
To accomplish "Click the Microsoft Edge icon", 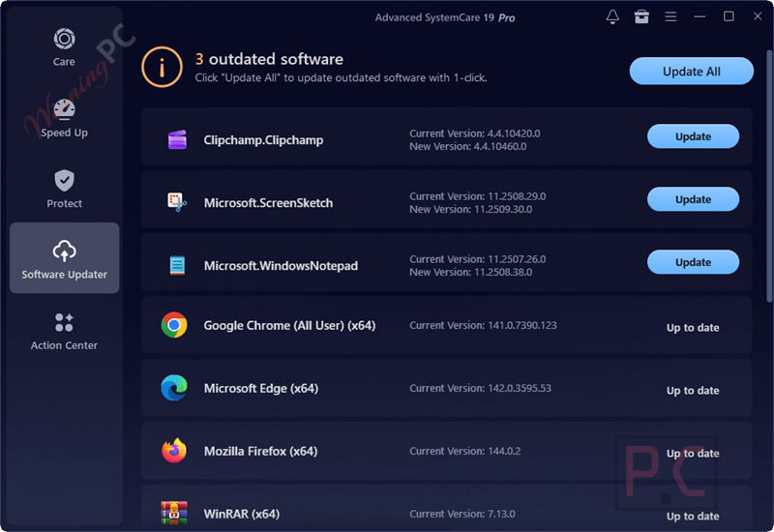I will click(174, 388).
